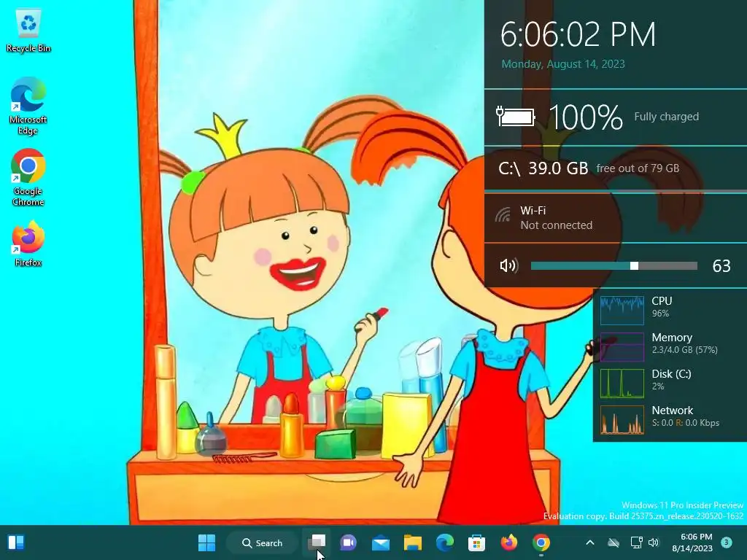
Task: Click the CPU 96% label
Action: [662, 307]
